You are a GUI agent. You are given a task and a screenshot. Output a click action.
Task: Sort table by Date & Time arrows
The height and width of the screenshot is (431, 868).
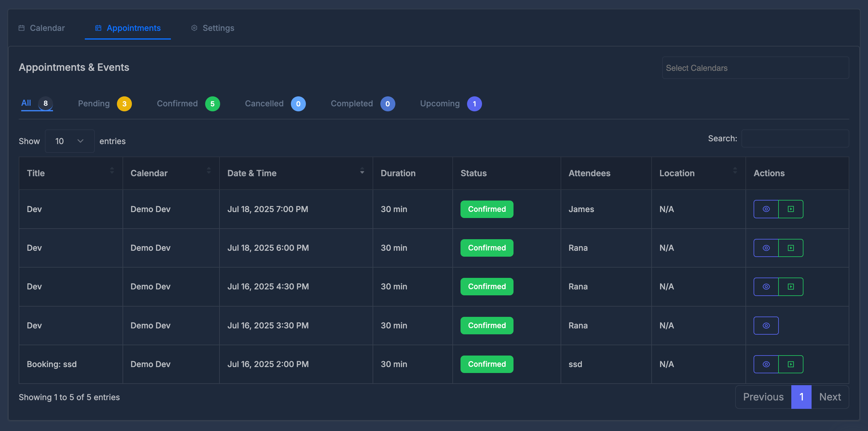362,171
